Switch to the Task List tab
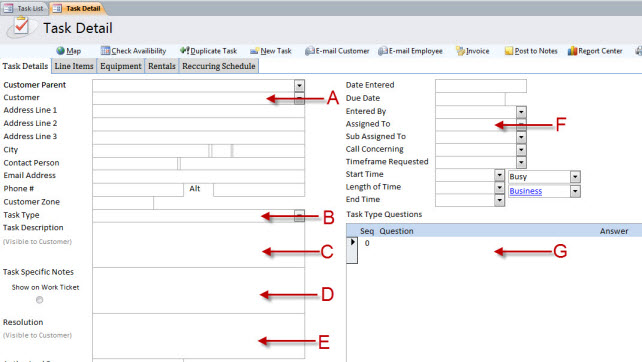The image size is (642, 362). (25, 8)
